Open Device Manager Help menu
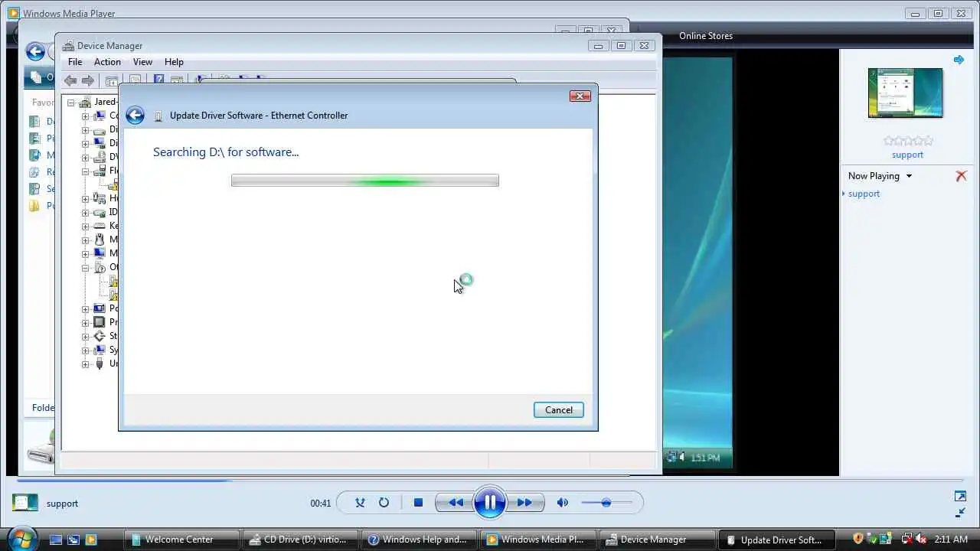This screenshot has width=980, height=551. (174, 62)
